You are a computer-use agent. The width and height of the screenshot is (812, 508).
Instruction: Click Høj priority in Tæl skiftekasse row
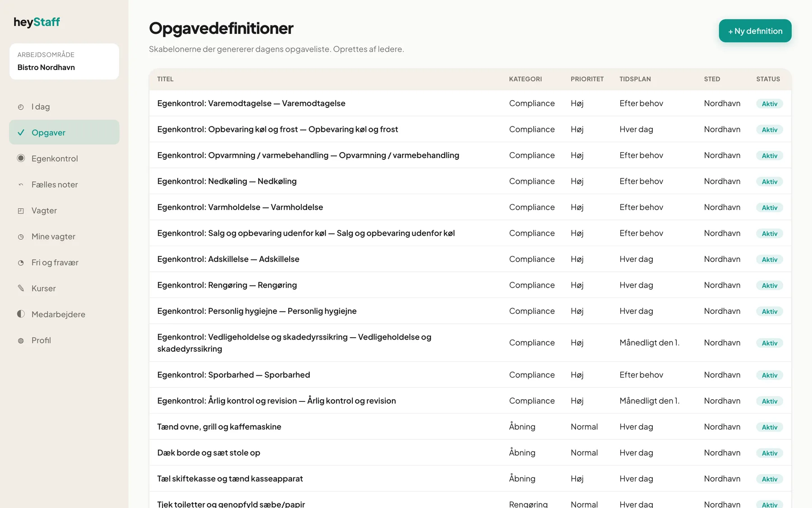(577, 479)
